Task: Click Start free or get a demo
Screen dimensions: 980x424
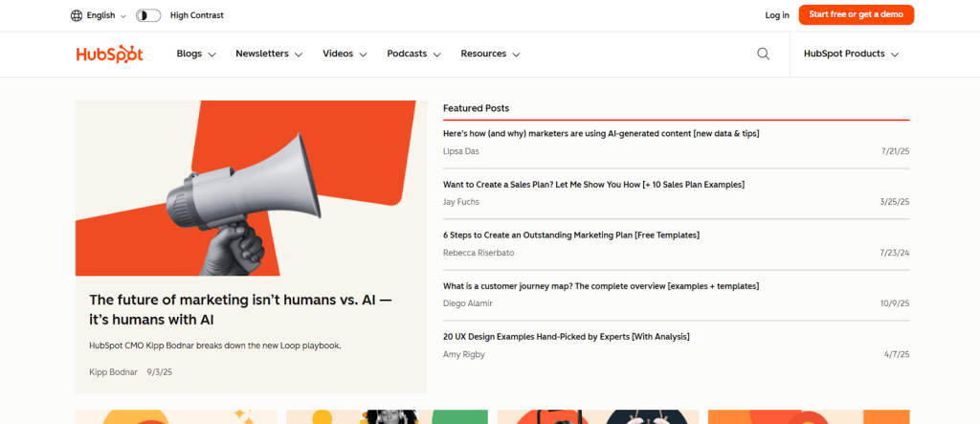Action: (857, 15)
